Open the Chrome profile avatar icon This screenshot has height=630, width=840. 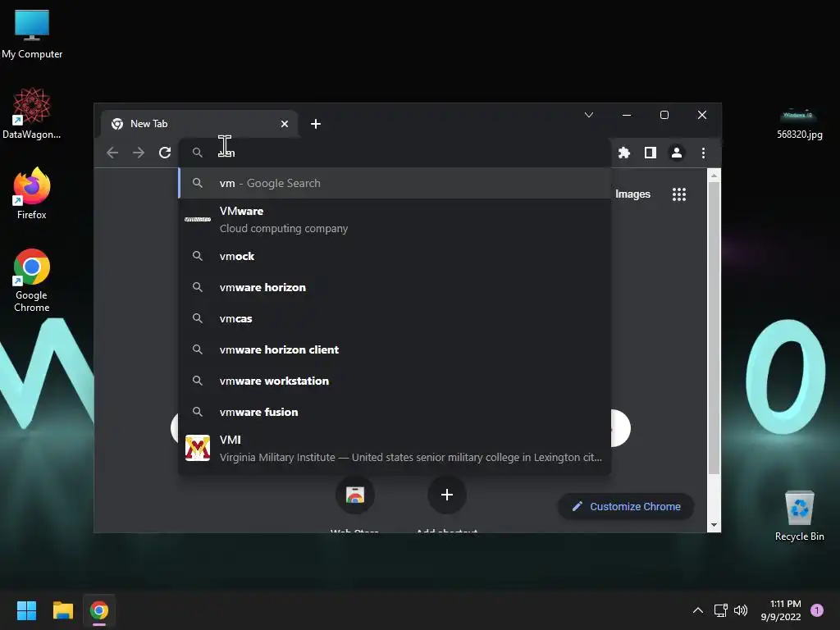pos(677,153)
